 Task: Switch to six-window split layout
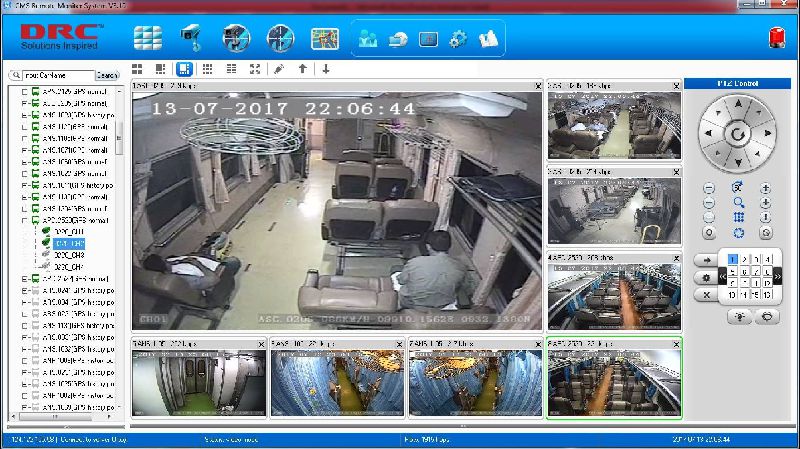coord(160,69)
